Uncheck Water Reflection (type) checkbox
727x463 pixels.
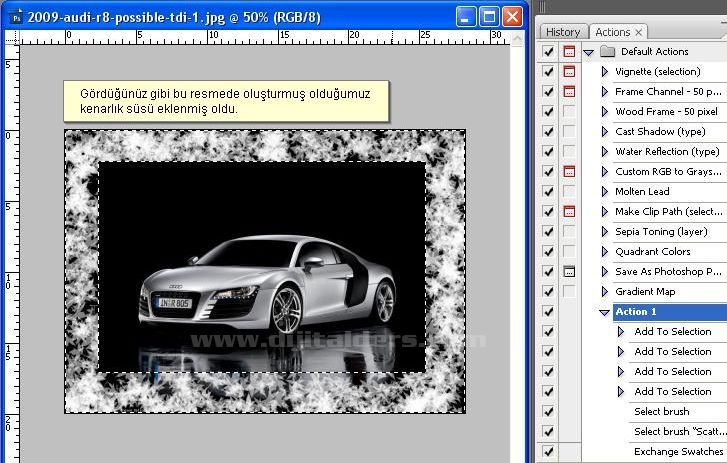coord(548,152)
